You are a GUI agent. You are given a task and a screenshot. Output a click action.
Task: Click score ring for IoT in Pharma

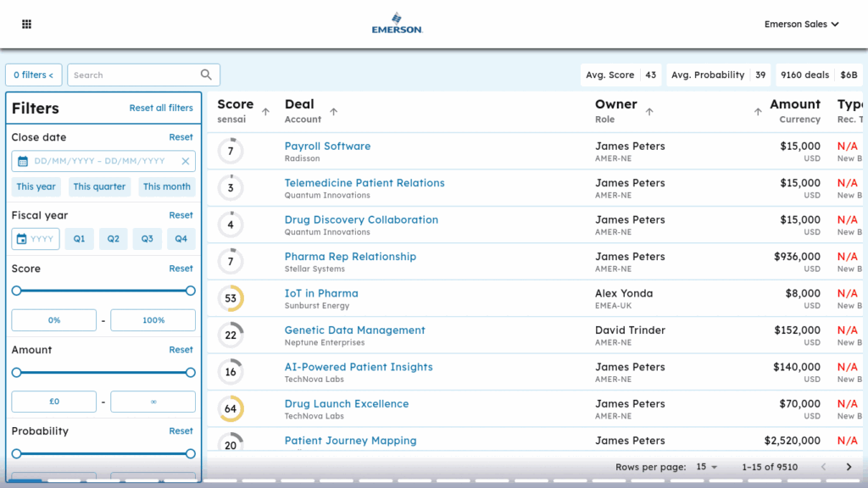(x=231, y=298)
